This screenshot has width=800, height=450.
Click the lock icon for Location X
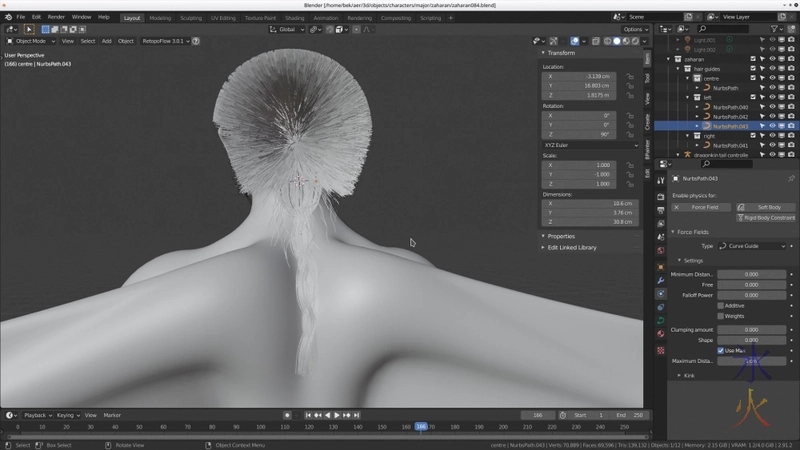tap(631, 76)
